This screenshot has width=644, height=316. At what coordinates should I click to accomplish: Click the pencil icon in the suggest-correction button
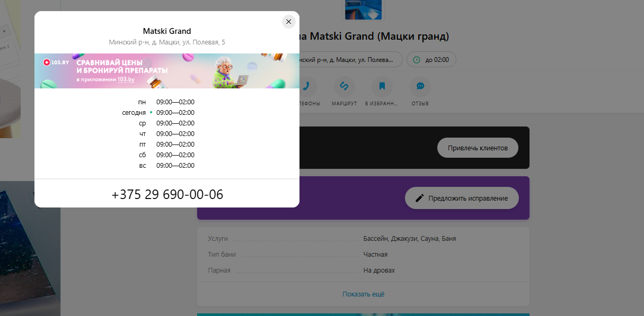tap(419, 198)
